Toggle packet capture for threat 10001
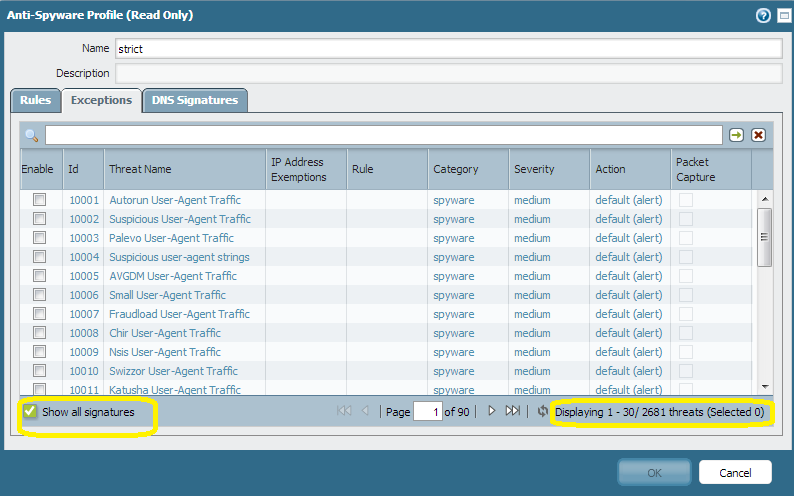The height and width of the screenshot is (496, 794). 686,200
